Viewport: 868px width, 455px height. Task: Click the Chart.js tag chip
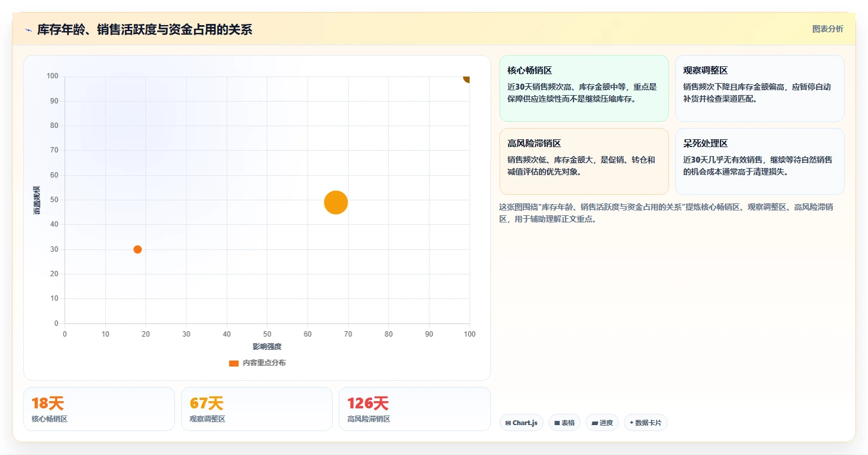point(522,423)
